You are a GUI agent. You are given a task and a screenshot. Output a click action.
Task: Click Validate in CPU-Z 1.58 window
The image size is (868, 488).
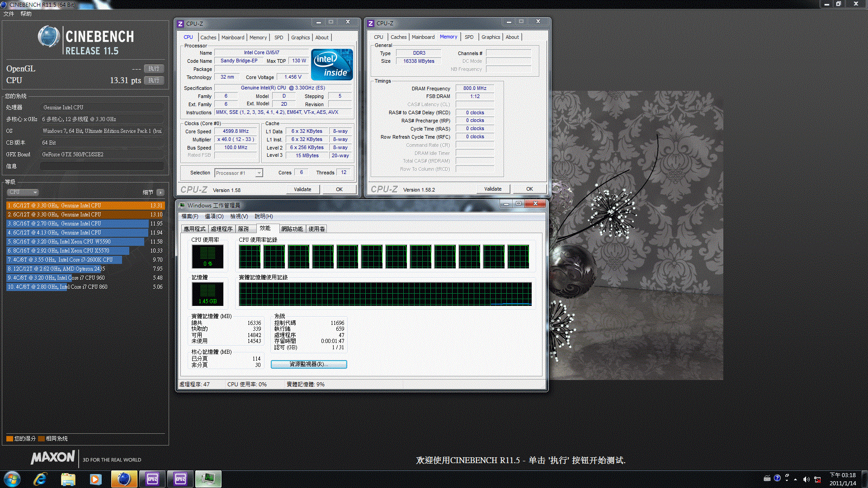[302, 189]
